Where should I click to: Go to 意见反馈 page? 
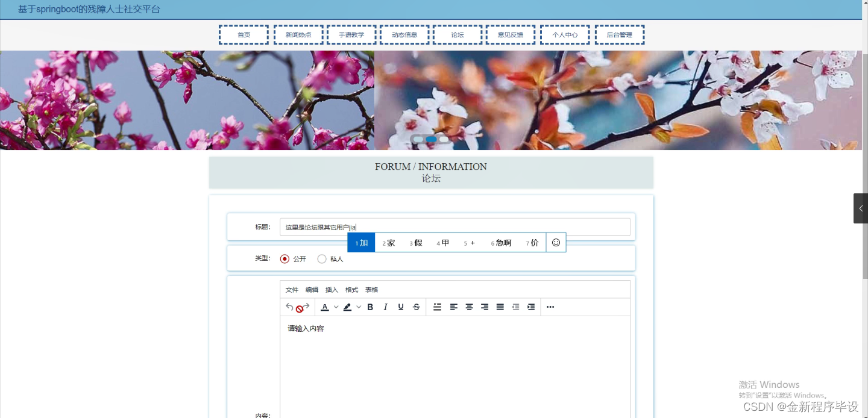510,34
